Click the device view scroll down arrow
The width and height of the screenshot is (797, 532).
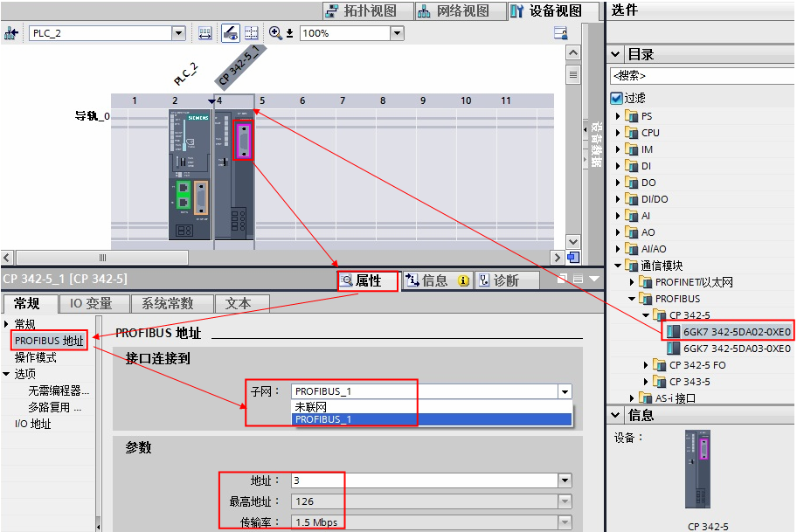coord(573,242)
